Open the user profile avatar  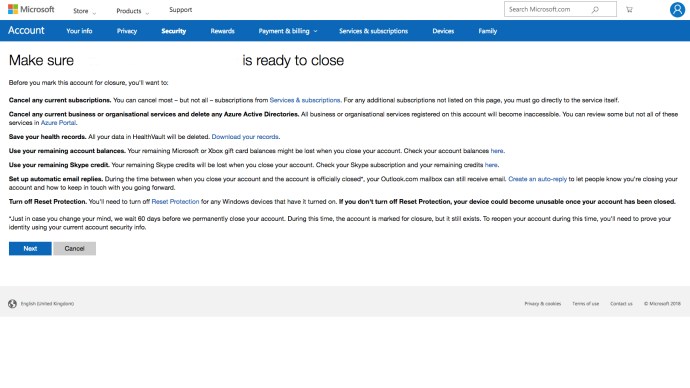pos(677,9)
